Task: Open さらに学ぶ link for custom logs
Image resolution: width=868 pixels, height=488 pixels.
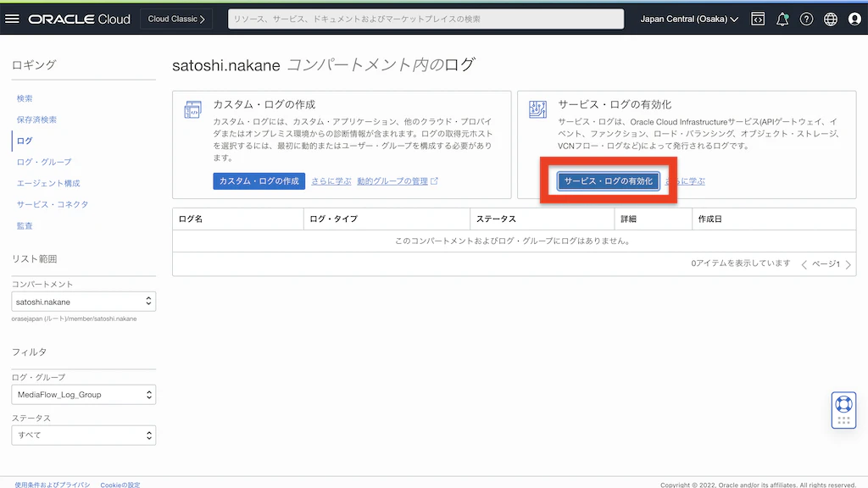Action: [331, 181]
